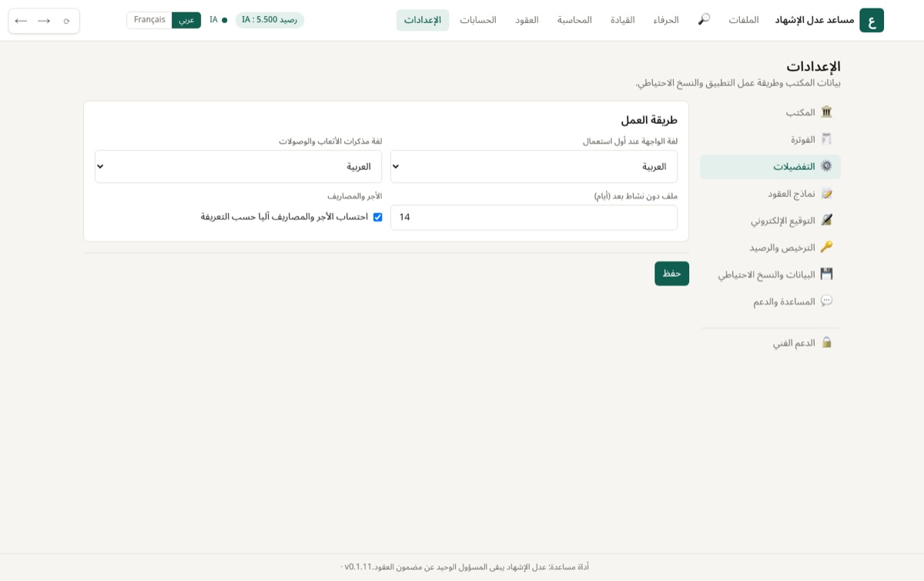This screenshot has width=924, height=581.
Task: Go to the الحسابات tab
Action: pos(478,20)
